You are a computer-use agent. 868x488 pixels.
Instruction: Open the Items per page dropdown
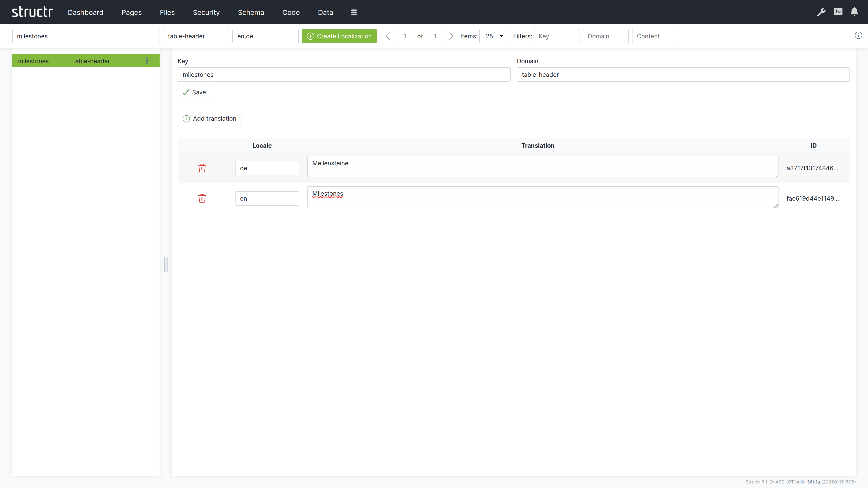click(x=493, y=36)
